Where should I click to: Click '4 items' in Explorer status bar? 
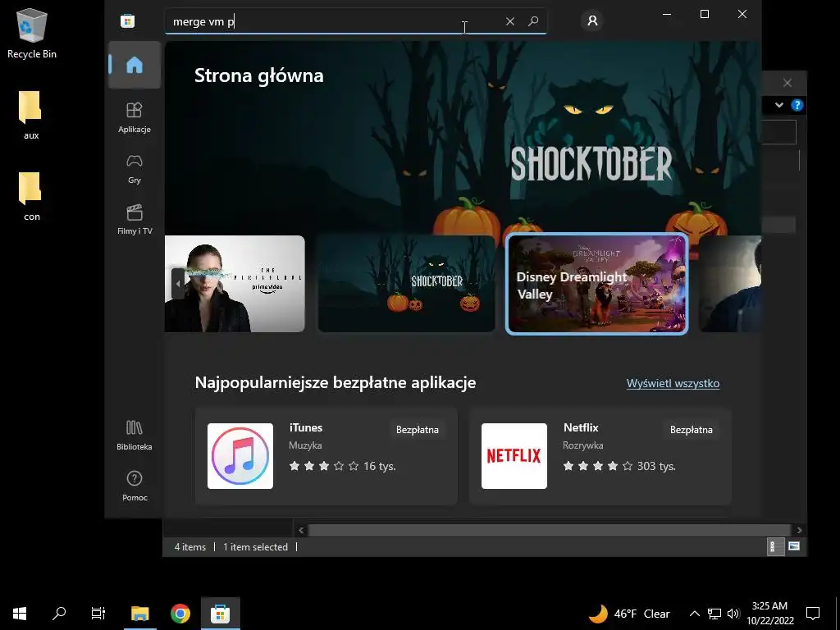click(x=190, y=547)
